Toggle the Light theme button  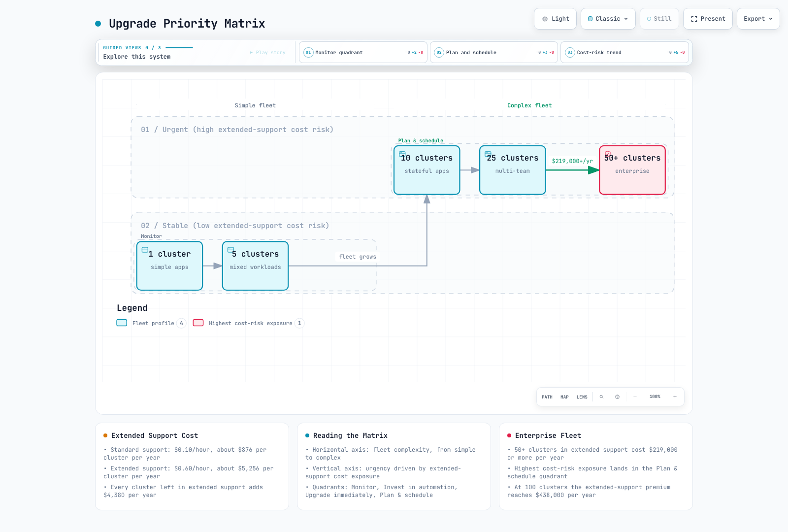pyautogui.click(x=555, y=19)
